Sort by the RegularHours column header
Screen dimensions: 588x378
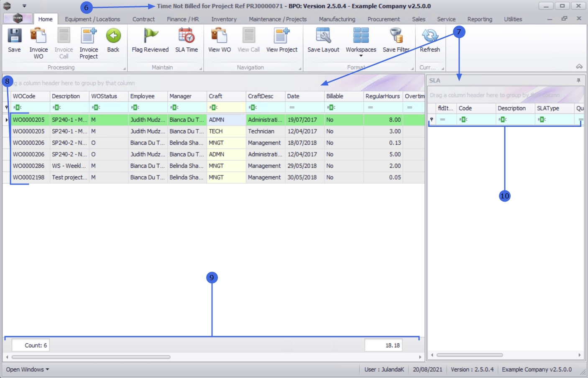383,96
